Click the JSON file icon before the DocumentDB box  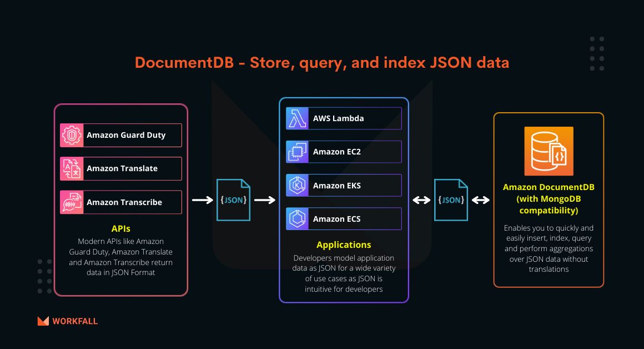point(451,200)
